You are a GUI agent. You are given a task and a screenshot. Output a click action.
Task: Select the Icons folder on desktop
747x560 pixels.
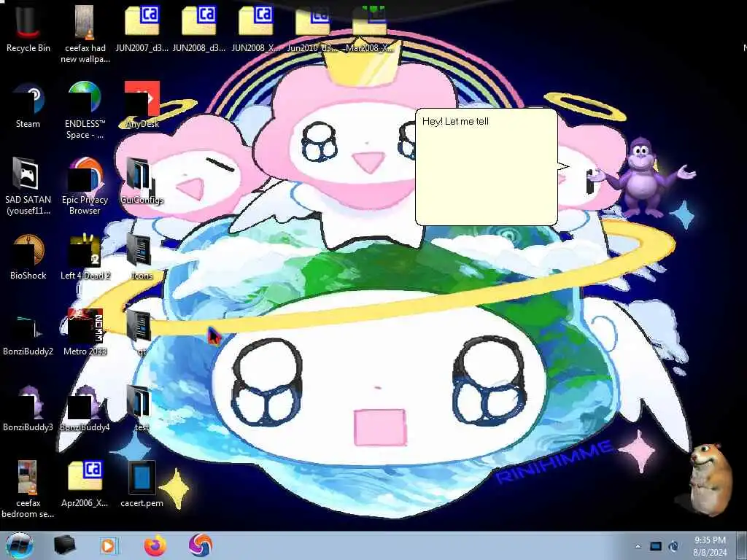pos(142,256)
